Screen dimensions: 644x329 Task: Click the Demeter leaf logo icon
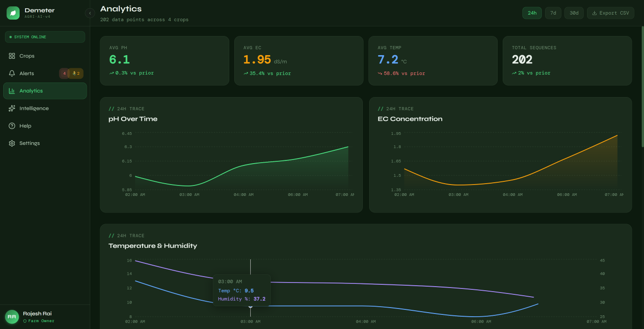click(x=13, y=13)
